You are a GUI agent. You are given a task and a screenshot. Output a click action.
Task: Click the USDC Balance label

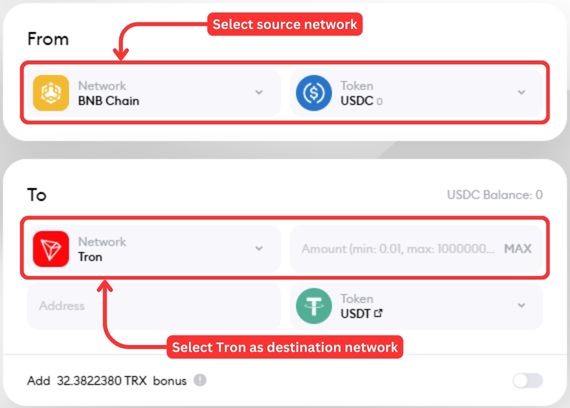point(495,195)
